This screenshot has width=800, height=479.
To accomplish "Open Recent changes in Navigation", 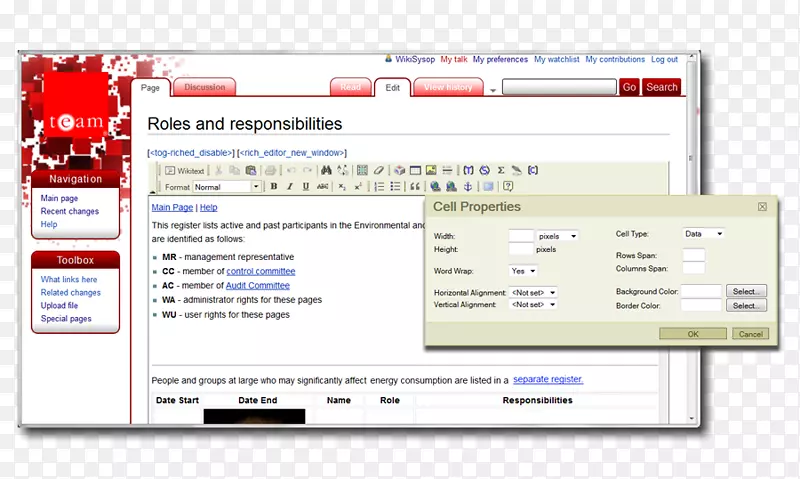I will tap(70, 211).
